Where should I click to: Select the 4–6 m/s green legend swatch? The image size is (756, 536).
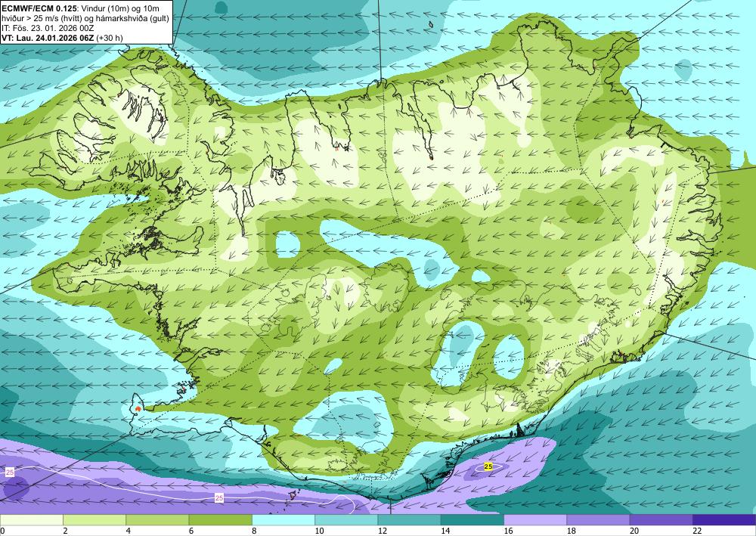click(157, 520)
